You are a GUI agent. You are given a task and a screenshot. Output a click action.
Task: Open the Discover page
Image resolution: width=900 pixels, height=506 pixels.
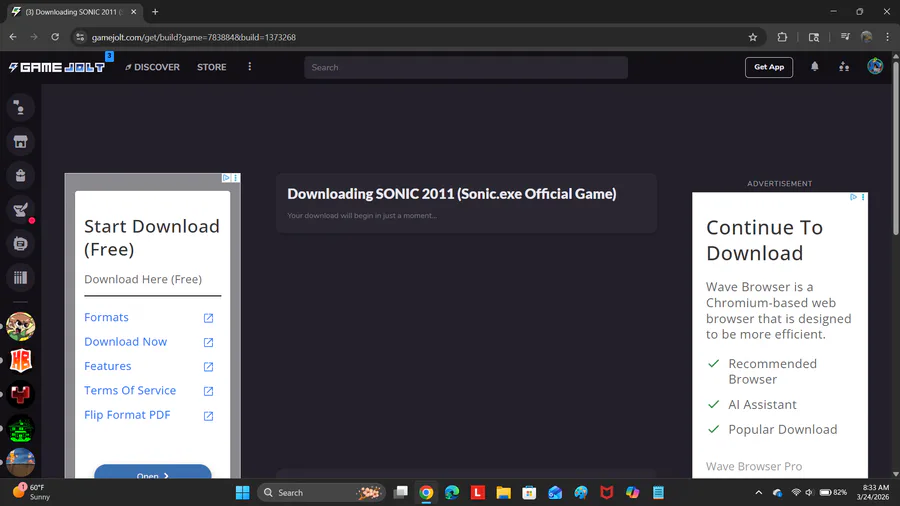coord(152,67)
